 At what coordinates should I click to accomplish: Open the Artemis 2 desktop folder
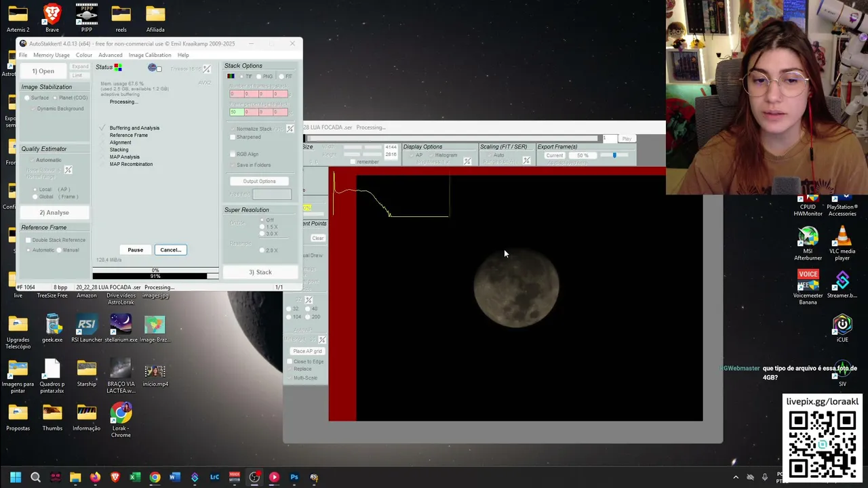18,18
